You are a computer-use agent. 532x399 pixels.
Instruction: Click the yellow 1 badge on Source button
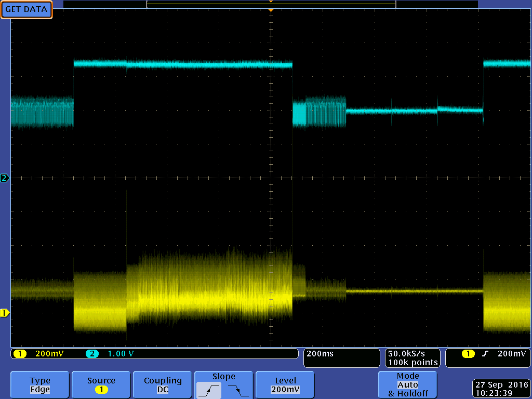pyautogui.click(x=101, y=390)
